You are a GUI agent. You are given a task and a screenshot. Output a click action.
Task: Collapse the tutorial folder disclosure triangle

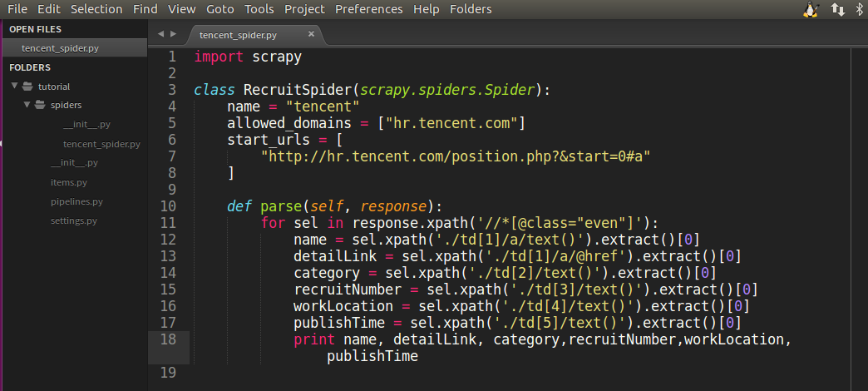tap(14, 87)
